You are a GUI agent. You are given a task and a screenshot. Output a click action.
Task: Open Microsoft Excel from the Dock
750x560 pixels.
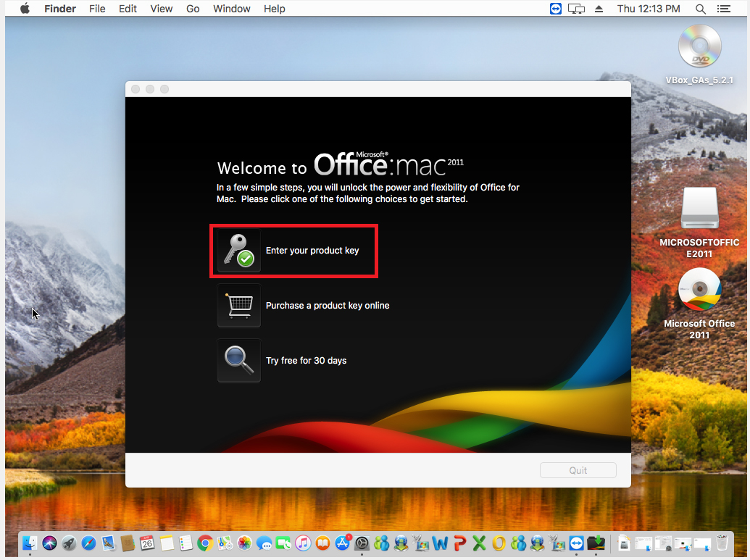click(478, 543)
